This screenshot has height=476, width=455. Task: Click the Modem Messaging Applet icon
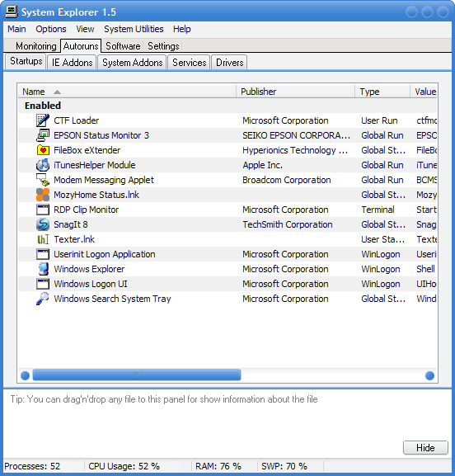pyautogui.click(x=43, y=180)
